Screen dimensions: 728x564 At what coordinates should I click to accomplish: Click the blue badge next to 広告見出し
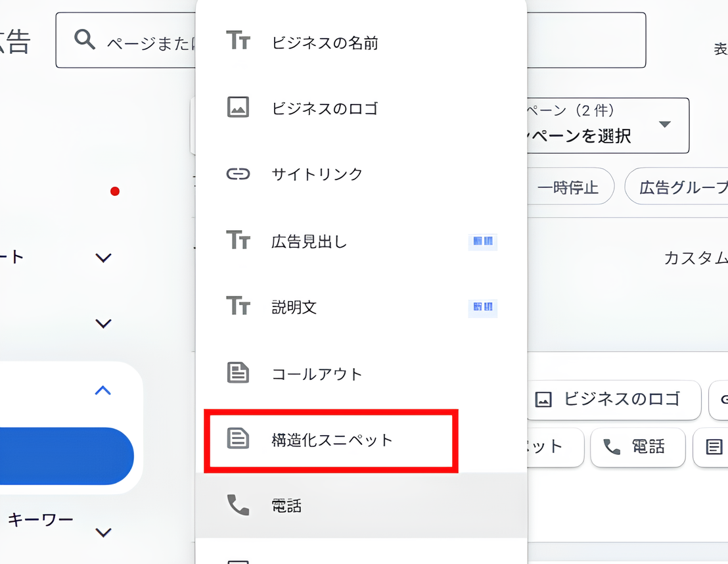click(483, 241)
